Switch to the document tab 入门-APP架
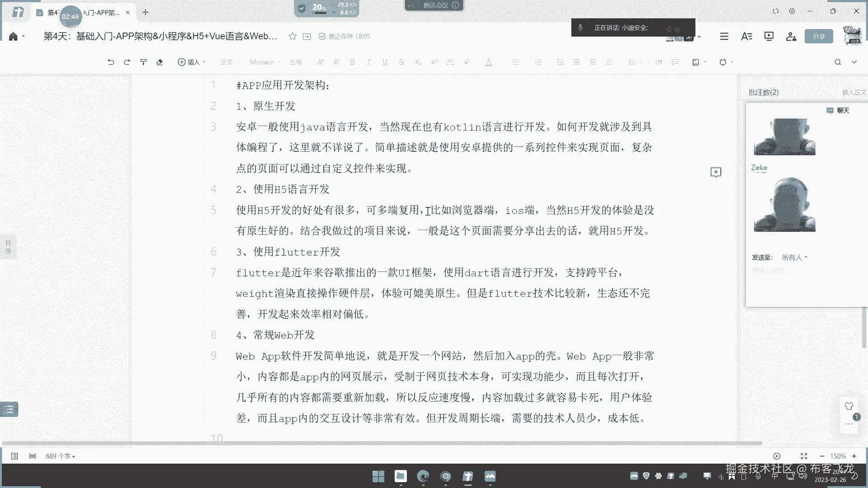 [x=100, y=13]
